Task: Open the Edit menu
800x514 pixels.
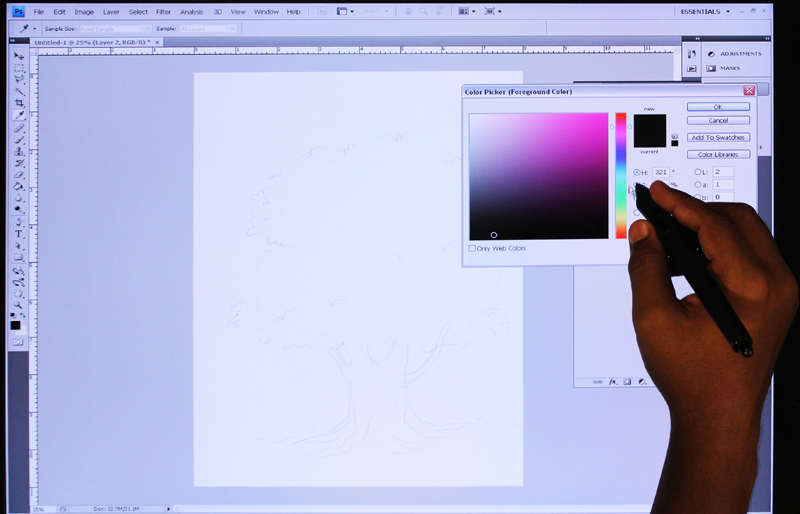Action: point(60,12)
